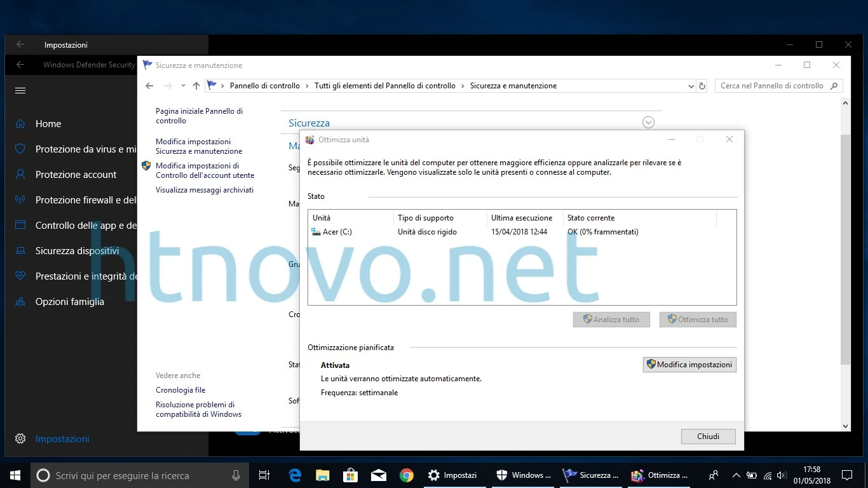868x488 pixels.
Task: Switch to Sicurezza taskbar button
Action: [x=591, y=475]
